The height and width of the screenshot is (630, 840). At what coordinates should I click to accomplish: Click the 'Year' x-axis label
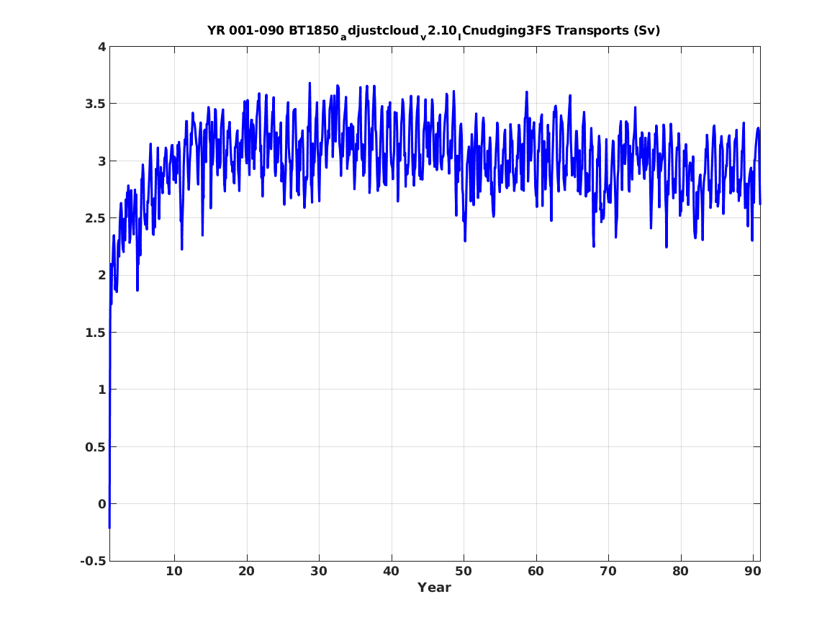[x=435, y=588]
